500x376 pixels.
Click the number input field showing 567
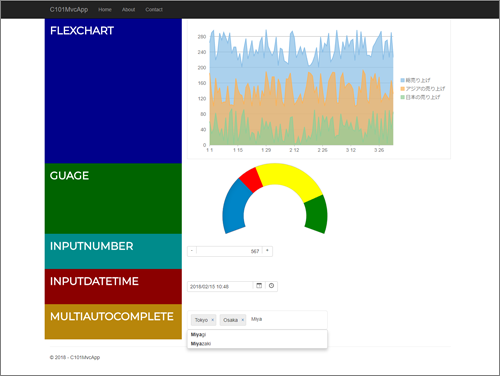coord(230,251)
